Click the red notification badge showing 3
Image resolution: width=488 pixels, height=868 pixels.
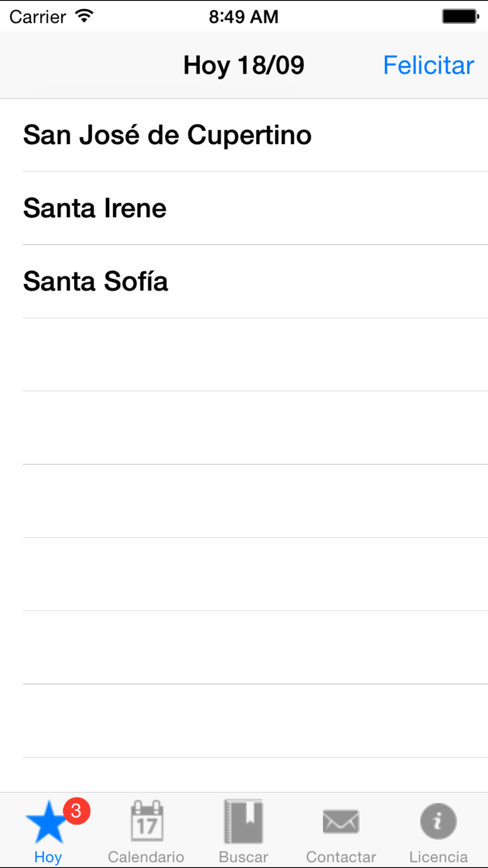[x=77, y=811]
